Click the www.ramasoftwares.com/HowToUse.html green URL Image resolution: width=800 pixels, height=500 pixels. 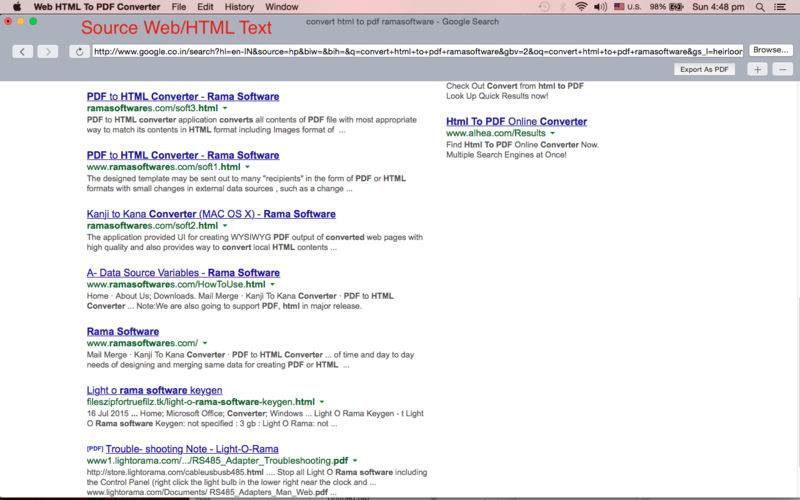click(x=176, y=284)
